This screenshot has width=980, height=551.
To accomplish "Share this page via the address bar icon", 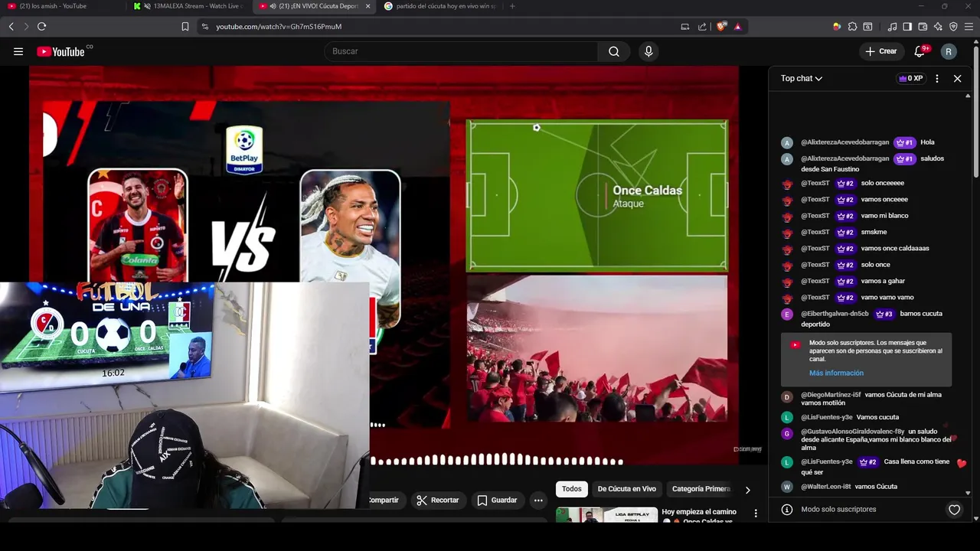I will point(702,26).
